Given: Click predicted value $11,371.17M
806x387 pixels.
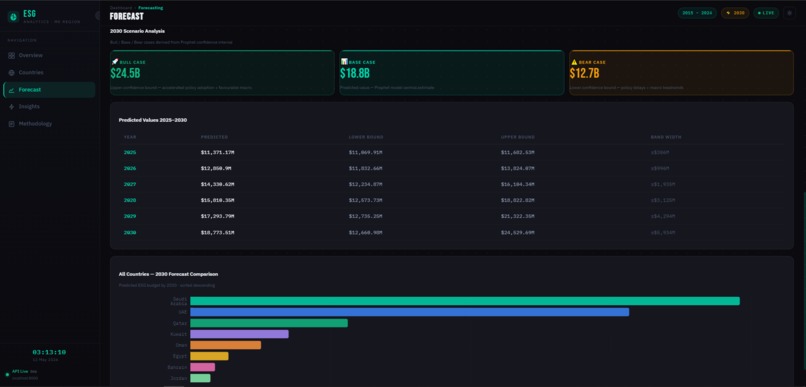Looking at the screenshot, I should [x=217, y=153].
